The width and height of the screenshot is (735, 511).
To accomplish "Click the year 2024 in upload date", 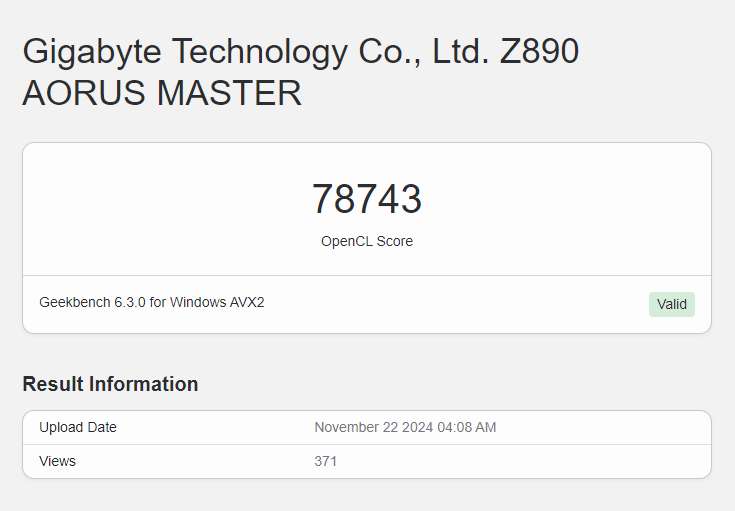I will tap(418, 427).
